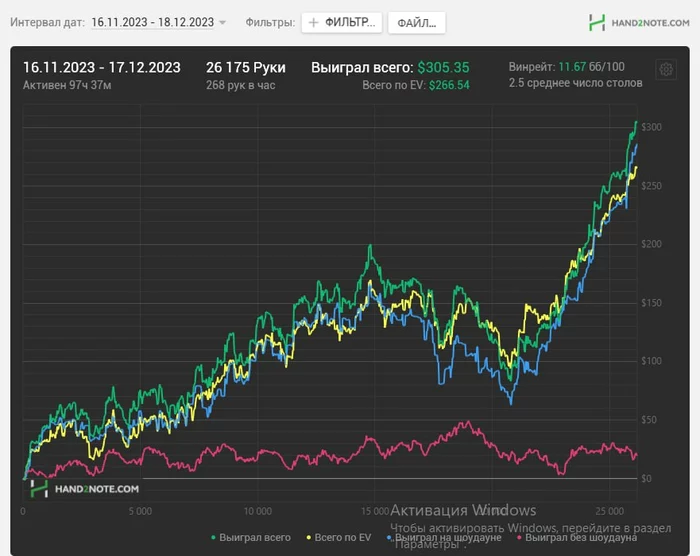700x556 pixels.
Task: Click the 'Винрейт:' label
Action: coord(532,67)
